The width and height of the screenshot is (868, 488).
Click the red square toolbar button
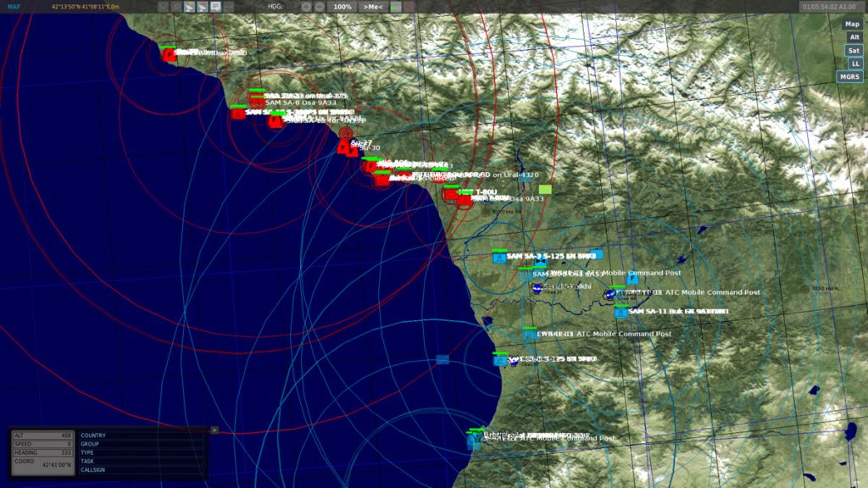(409, 7)
